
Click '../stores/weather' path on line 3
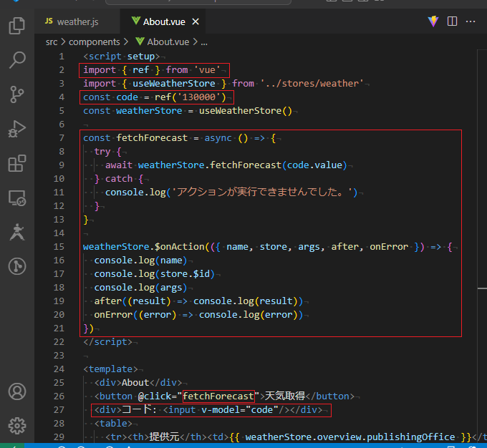tap(312, 84)
